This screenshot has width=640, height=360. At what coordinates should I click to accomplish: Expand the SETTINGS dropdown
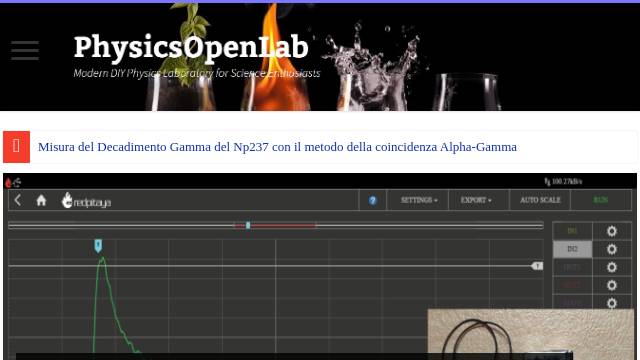pyautogui.click(x=418, y=200)
